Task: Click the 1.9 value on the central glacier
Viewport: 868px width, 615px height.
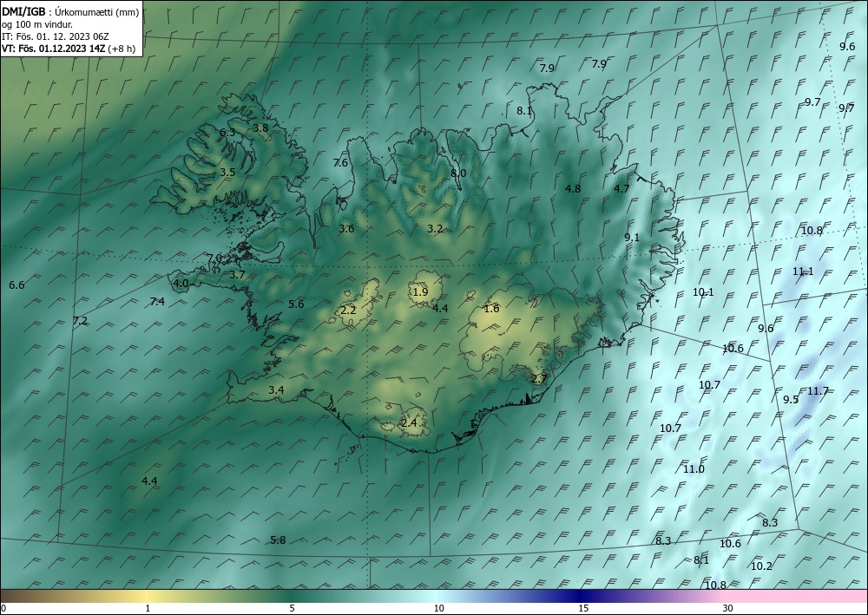Action: coord(420,292)
